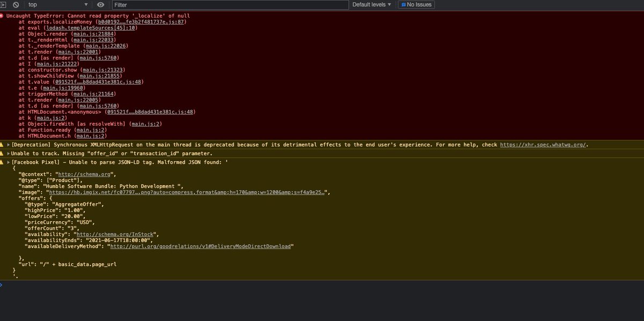Toggle the live expression eye icon
The height and width of the screenshot is (321, 644).
tap(100, 4)
